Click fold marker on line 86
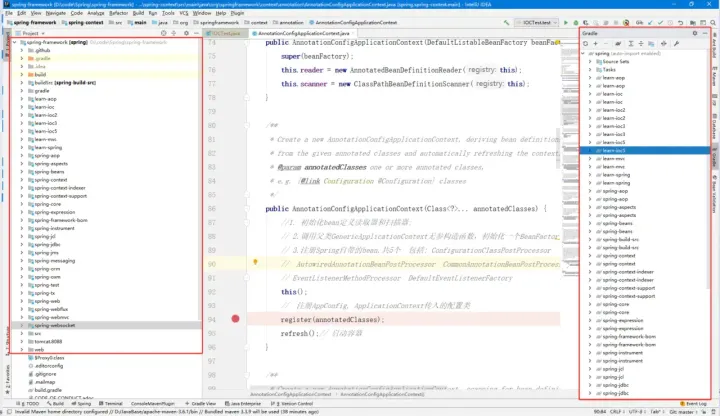Screen dimensions: 720x416 coord(247,209)
